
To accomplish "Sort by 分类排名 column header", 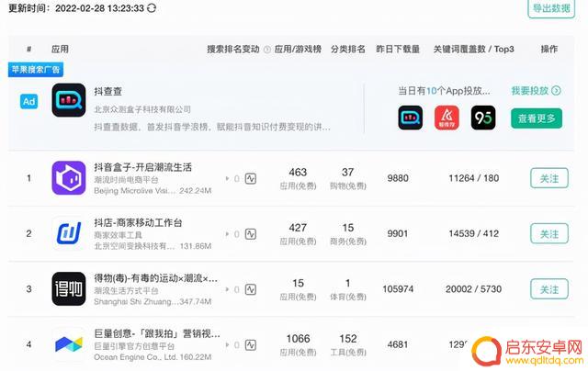I will coord(348,49).
